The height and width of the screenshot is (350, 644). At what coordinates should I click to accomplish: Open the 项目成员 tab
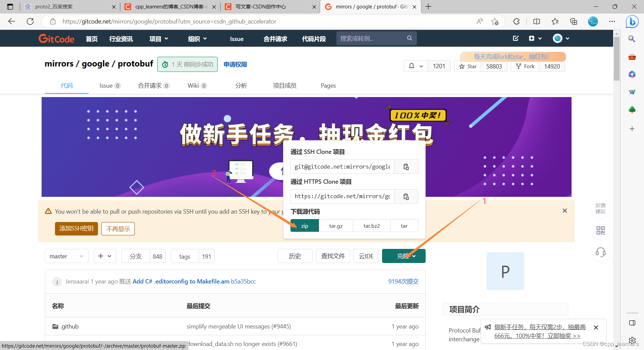tap(284, 86)
